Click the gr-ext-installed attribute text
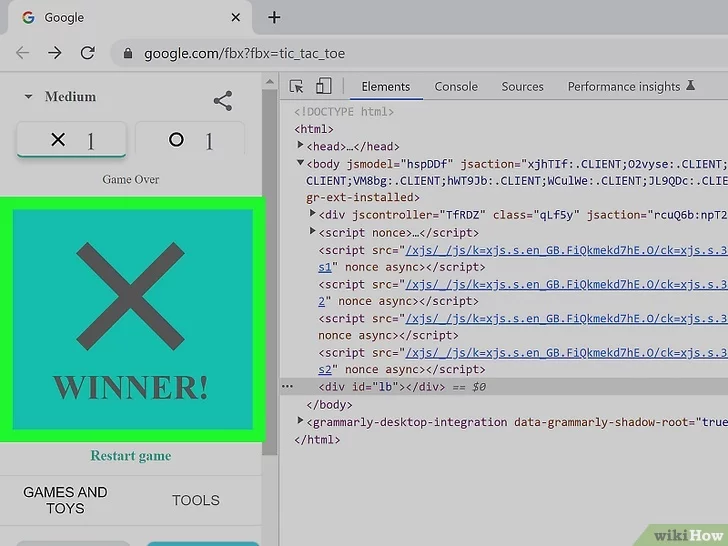Image resolution: width=728 pixels, height=546 pixels. pos(363,197)
